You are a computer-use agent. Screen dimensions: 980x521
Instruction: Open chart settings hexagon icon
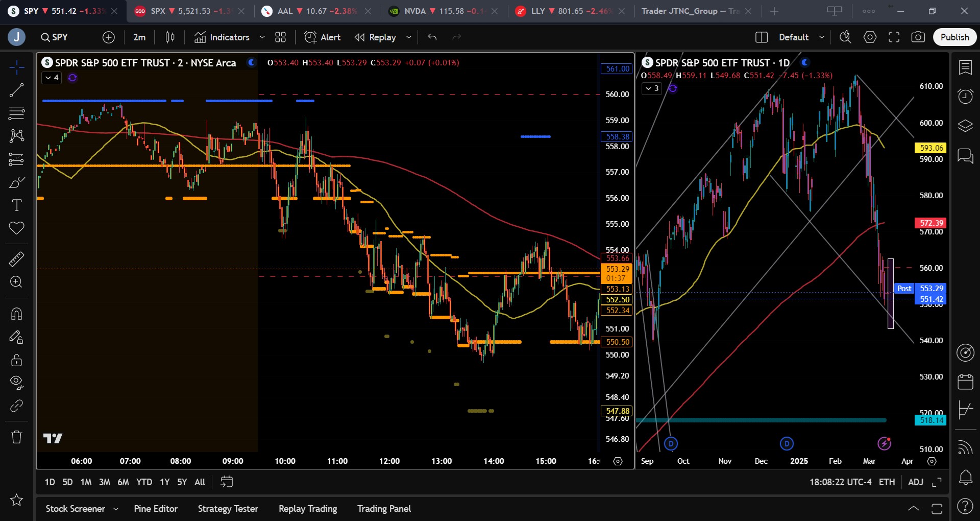point(870,37)
